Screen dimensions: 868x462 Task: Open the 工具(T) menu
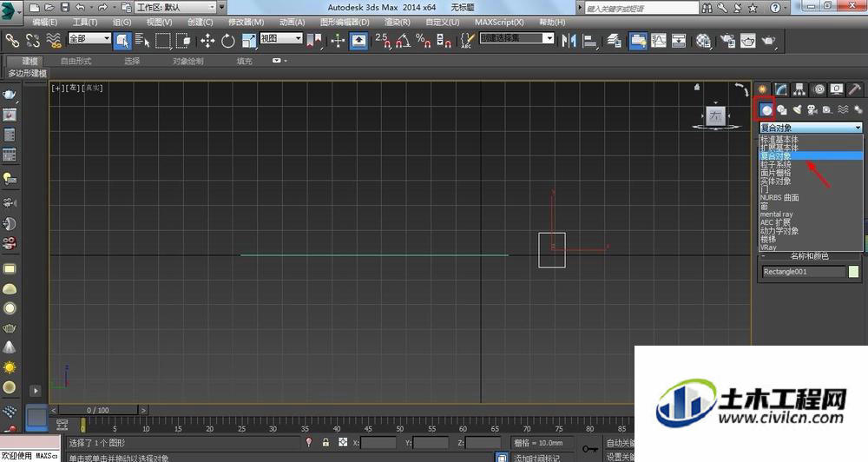85,23
